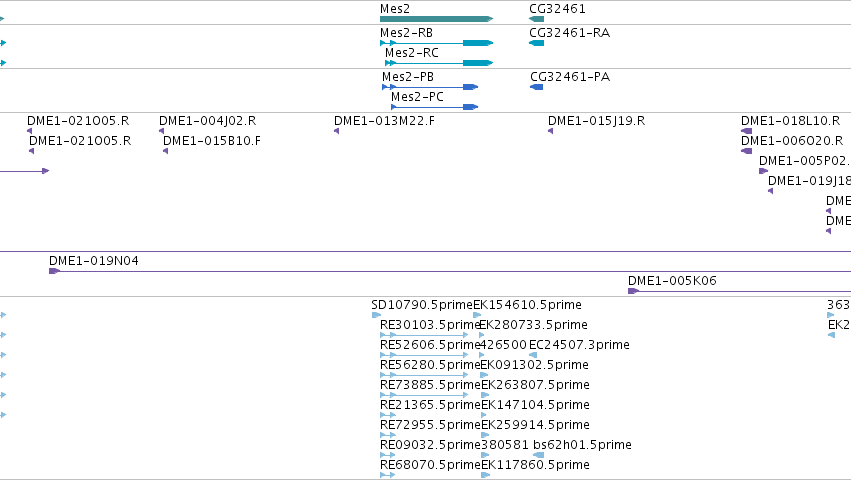Click the CG32461-PA protein arrow
Screen dimensions: 851x480
[x=537, y=87]
